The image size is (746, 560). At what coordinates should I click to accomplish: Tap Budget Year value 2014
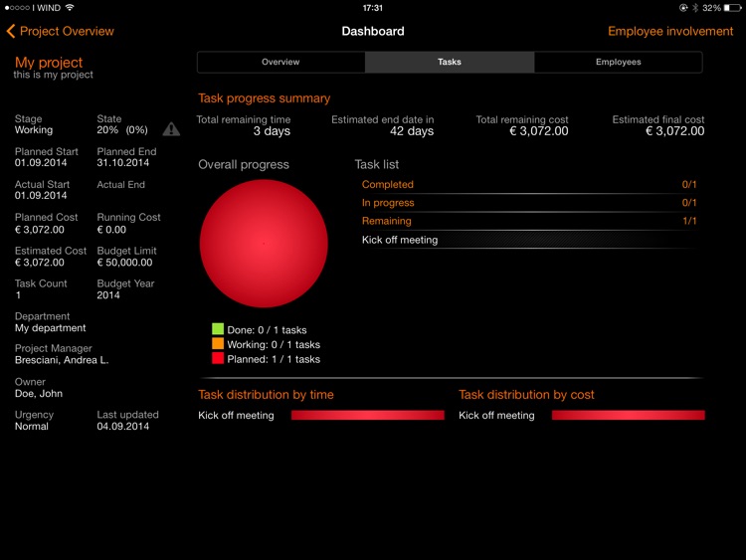(108, 295)
